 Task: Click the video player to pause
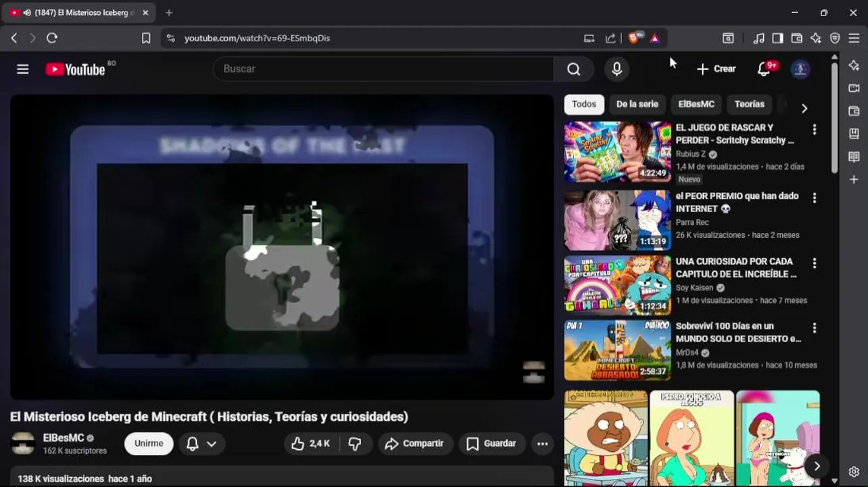282,247
